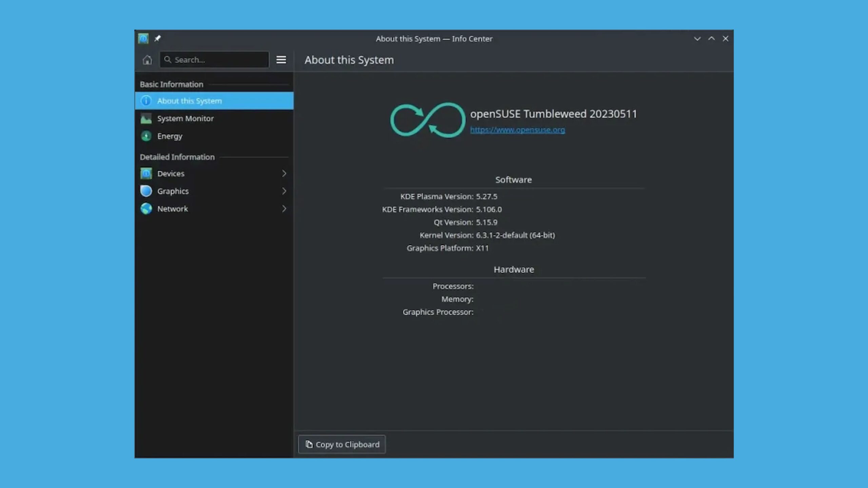
Task: Click the About this System info icon
Action: 146,101
